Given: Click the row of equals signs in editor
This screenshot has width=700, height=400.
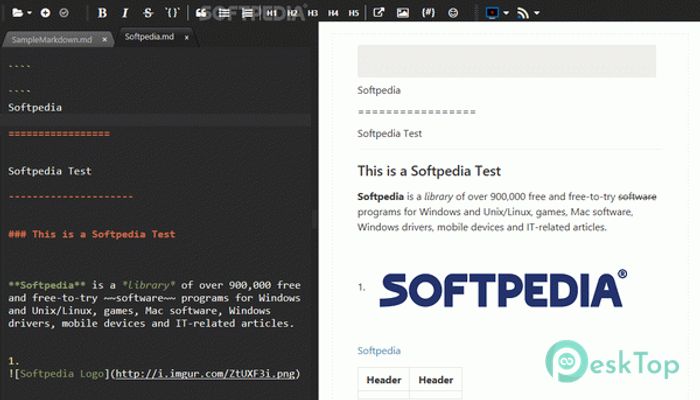Looking at the screenshot, I should pos(59,133).
